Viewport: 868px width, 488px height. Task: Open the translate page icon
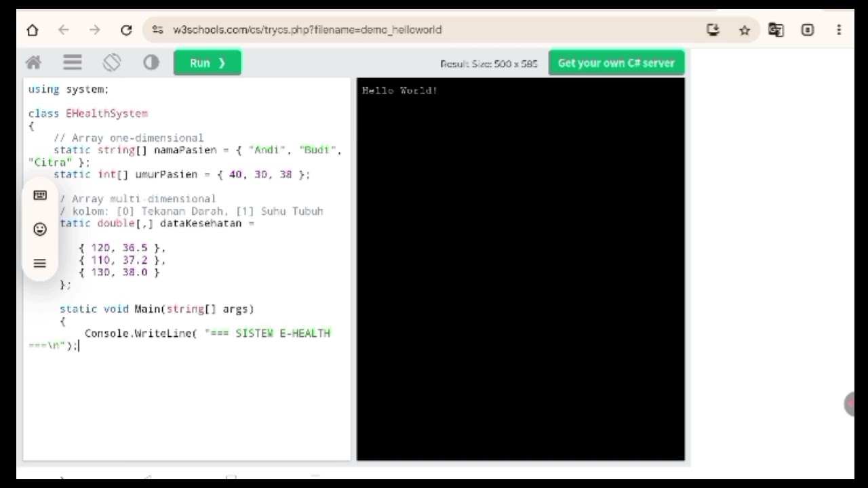[776, 30]
